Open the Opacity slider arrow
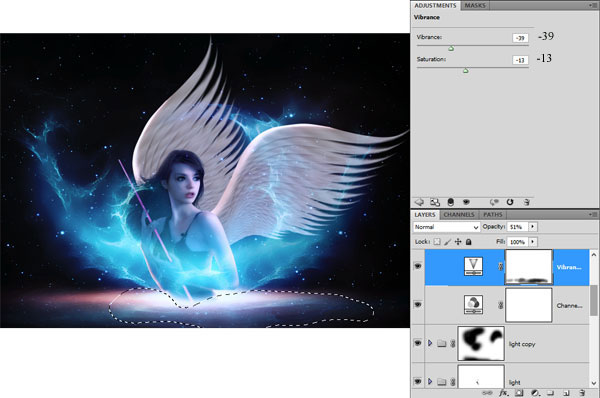 pos(533,227)
